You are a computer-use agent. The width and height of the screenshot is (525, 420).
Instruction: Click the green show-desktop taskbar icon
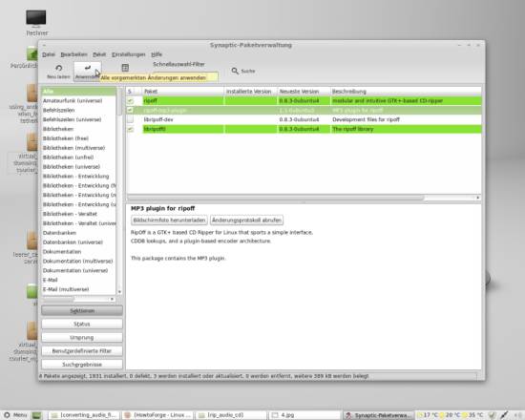pos(37,415)
